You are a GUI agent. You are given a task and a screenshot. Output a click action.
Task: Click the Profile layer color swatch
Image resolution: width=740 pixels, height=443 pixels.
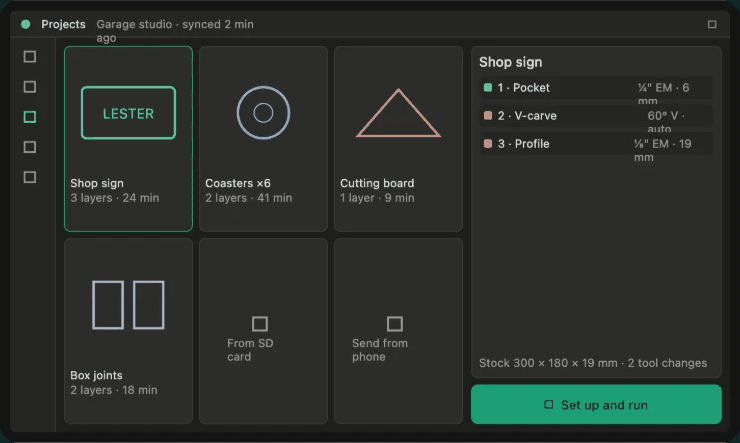click(488, 143)
